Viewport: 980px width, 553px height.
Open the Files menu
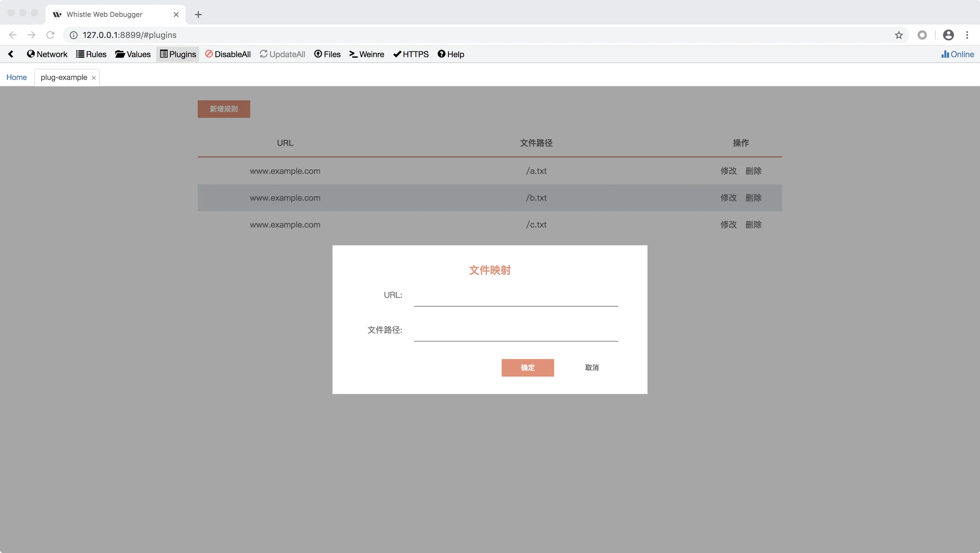click(x=327, y=54)
